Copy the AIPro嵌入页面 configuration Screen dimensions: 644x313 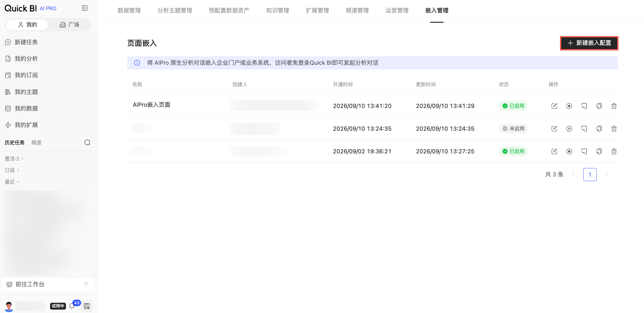[599, 106]
